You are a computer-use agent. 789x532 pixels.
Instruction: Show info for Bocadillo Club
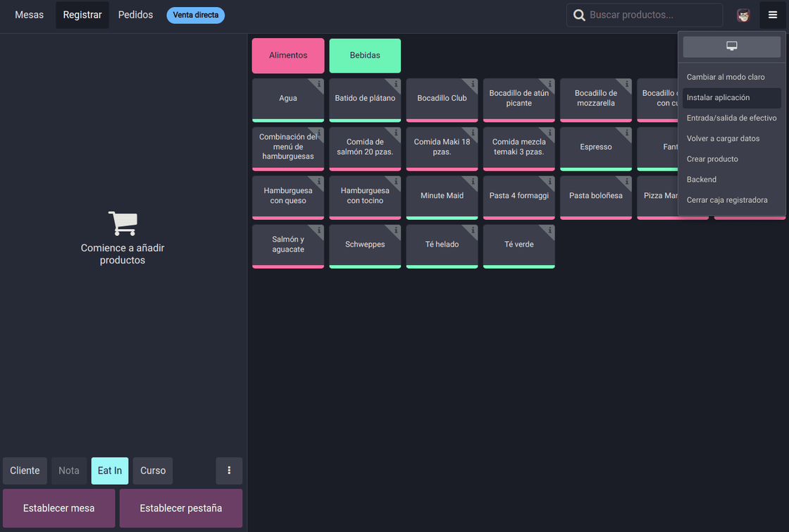(x=473, y=84)
